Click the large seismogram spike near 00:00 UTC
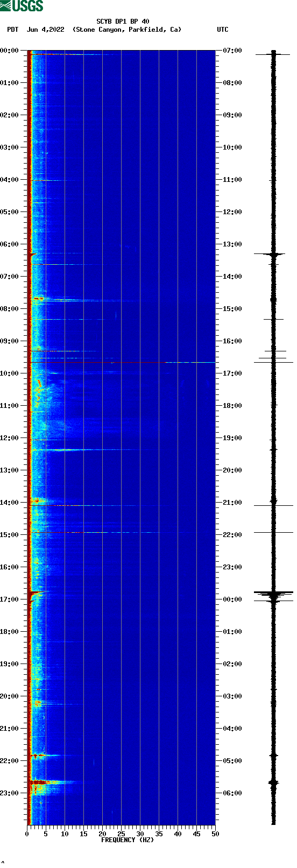Screen dimensions: 297x868 pos(273,594)
